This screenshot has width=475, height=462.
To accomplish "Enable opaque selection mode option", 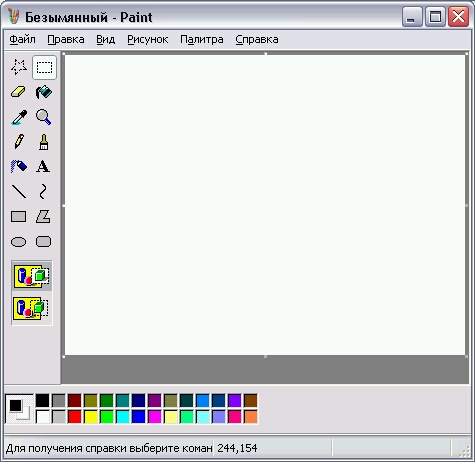I will 32,276.
